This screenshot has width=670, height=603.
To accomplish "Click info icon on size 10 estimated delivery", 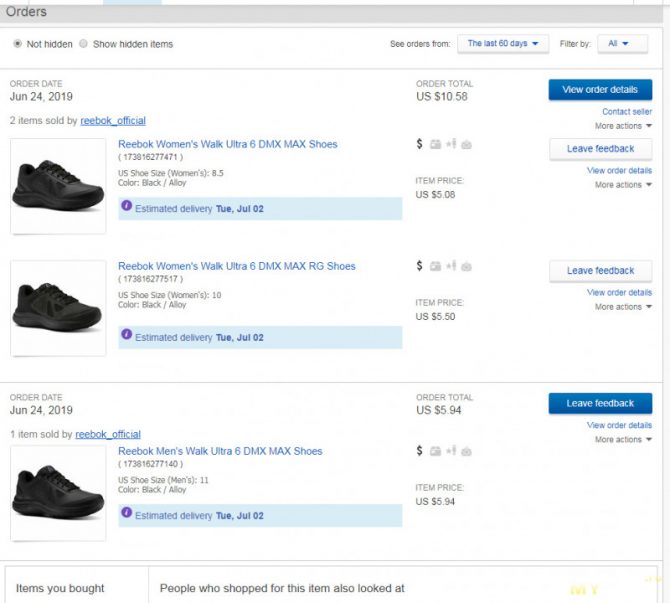I will point(126,334).
